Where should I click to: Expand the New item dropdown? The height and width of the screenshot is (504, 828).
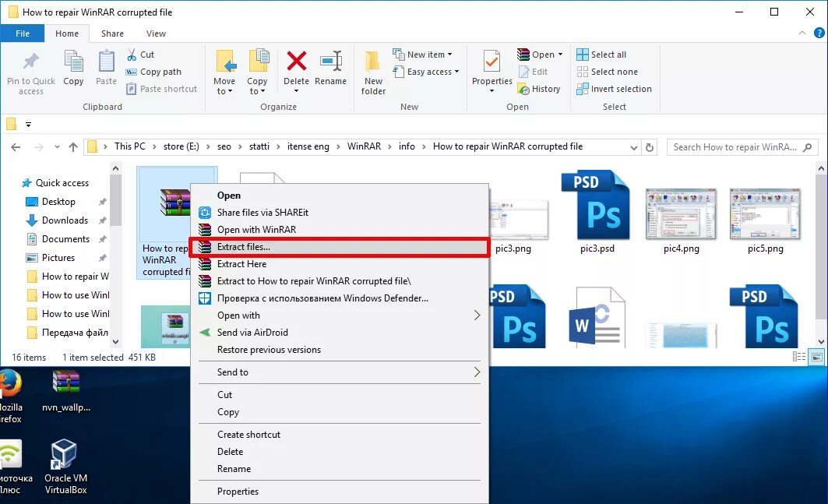pos(450,55)
